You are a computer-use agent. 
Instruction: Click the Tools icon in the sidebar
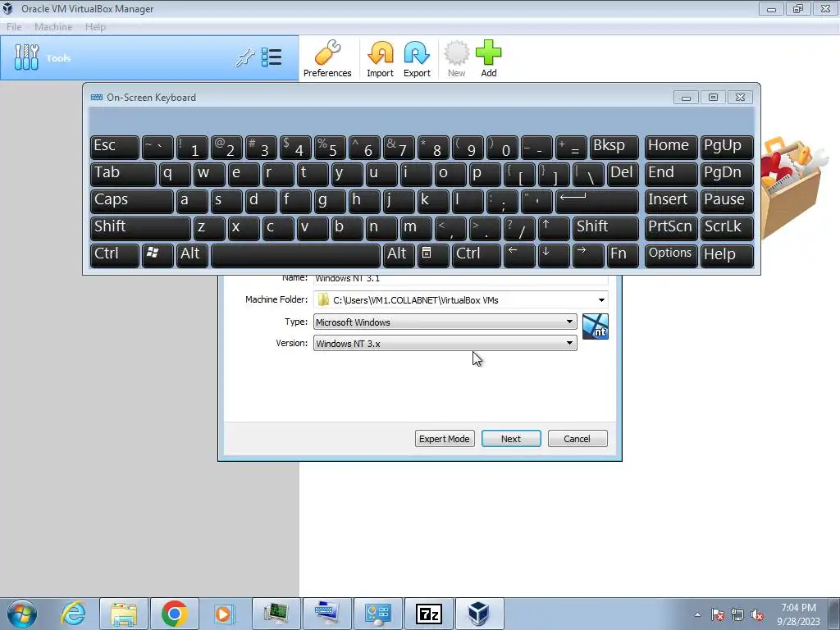pos(27,57)
